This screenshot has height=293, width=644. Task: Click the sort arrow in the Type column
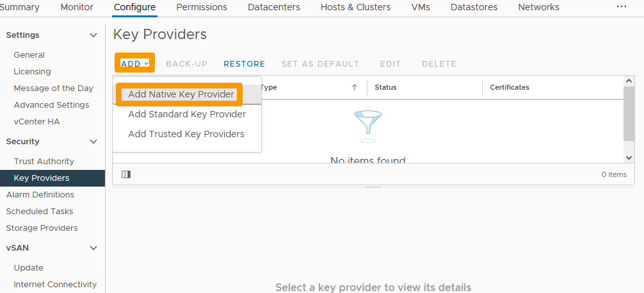click(355, 88)
